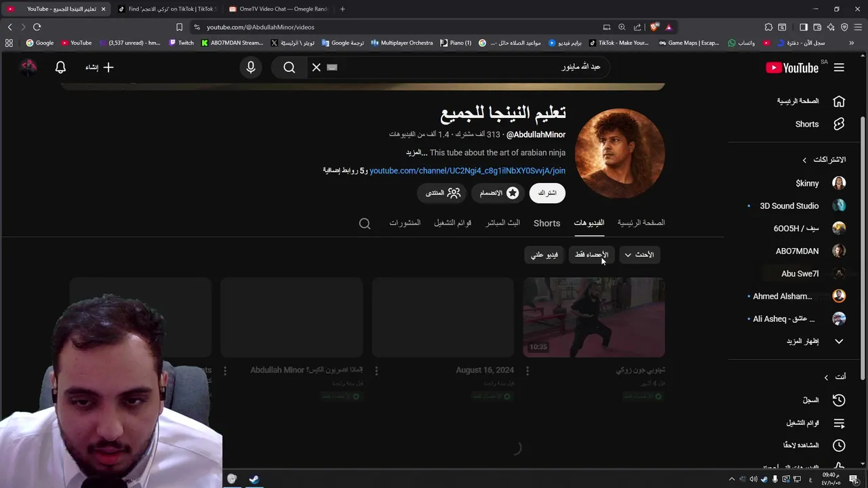The width and height of the screenshot is (868, 488).
Task: Click the August 16, 2024 video title
Action: (485, 370)
